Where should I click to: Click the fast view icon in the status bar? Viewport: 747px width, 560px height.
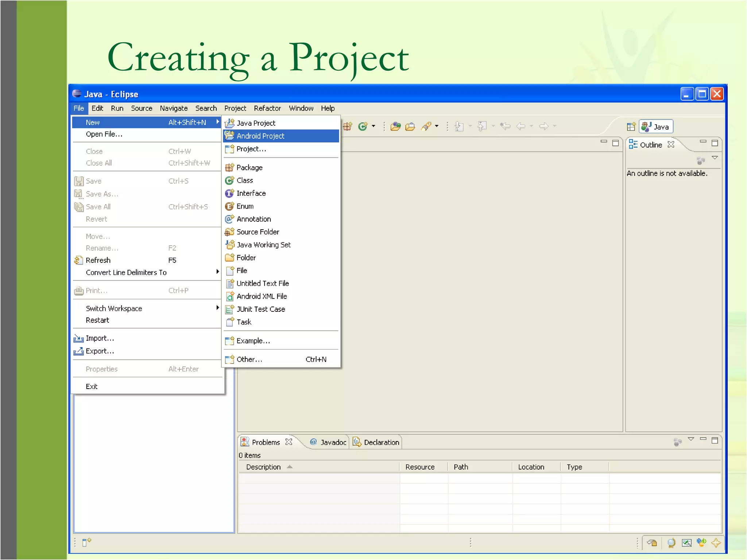(x=86, y=542)
